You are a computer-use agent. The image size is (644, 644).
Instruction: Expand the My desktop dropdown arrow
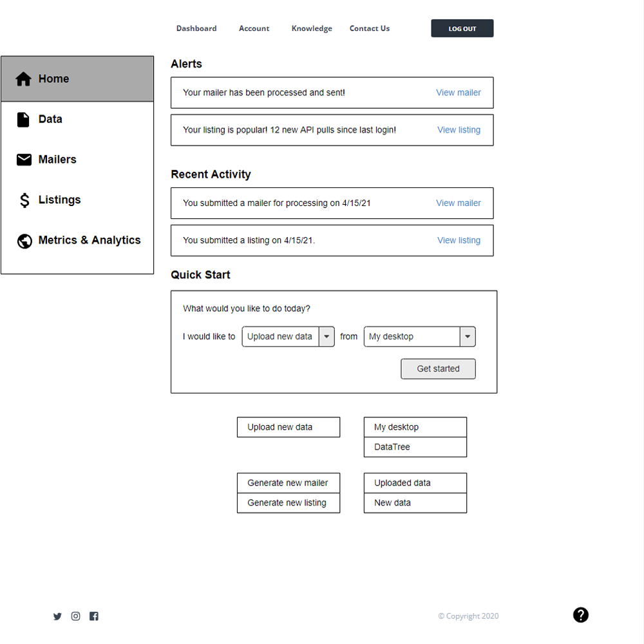click(468, 337)
